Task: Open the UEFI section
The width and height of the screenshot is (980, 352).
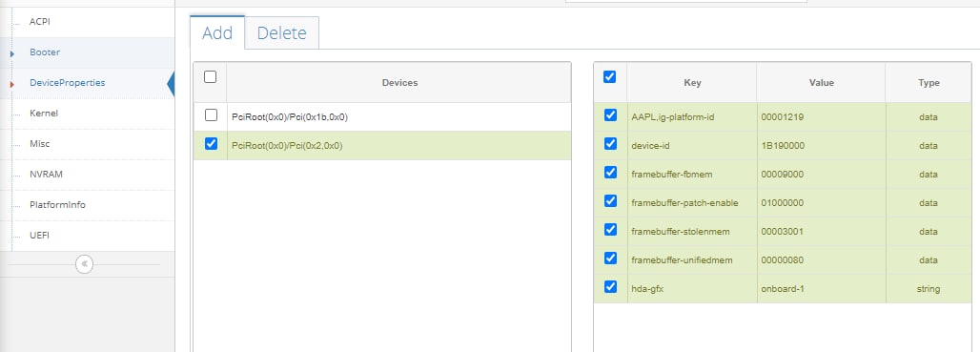Action: coord(39,236)
